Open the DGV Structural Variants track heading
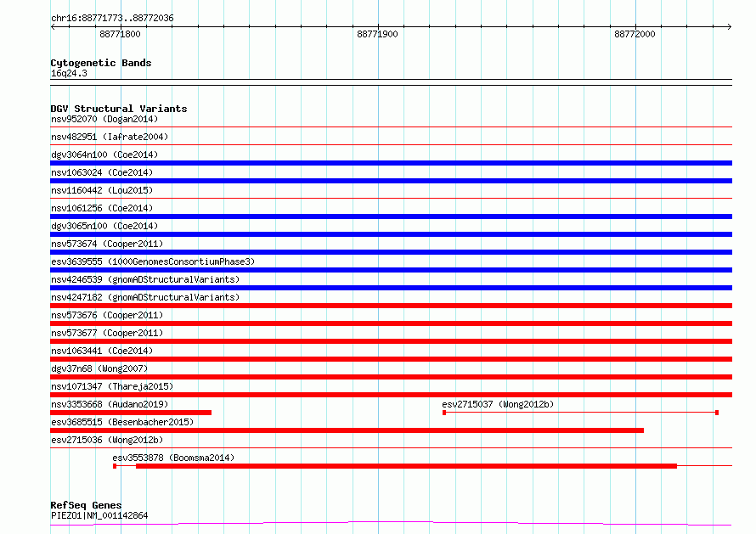The image size is (756, 534). click(119, 109)
